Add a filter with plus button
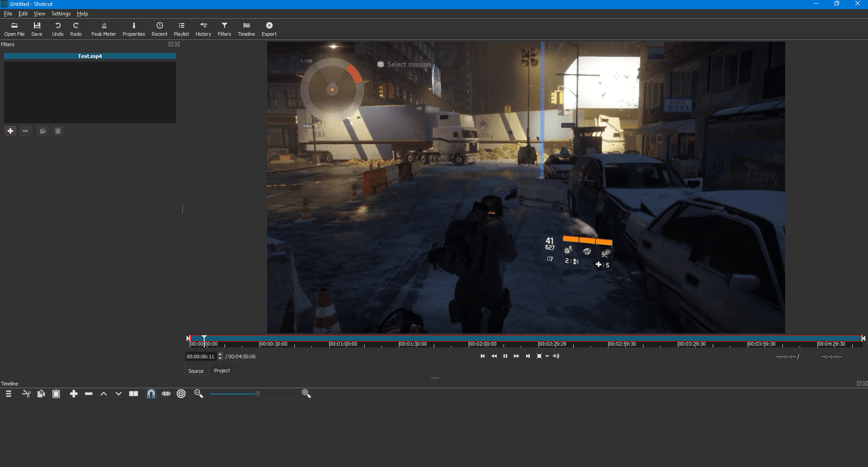Screen dimensions: 868x467 pyautogui.click(x=10, y=131)
